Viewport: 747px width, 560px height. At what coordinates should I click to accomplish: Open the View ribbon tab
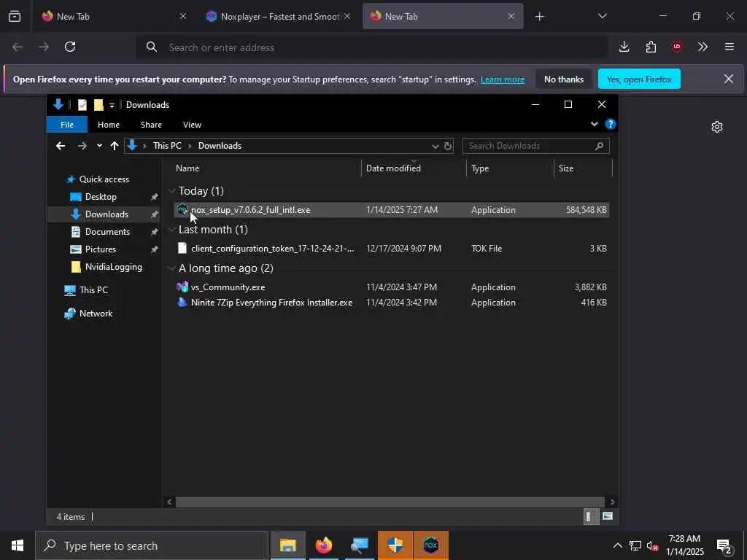(192, 124)
